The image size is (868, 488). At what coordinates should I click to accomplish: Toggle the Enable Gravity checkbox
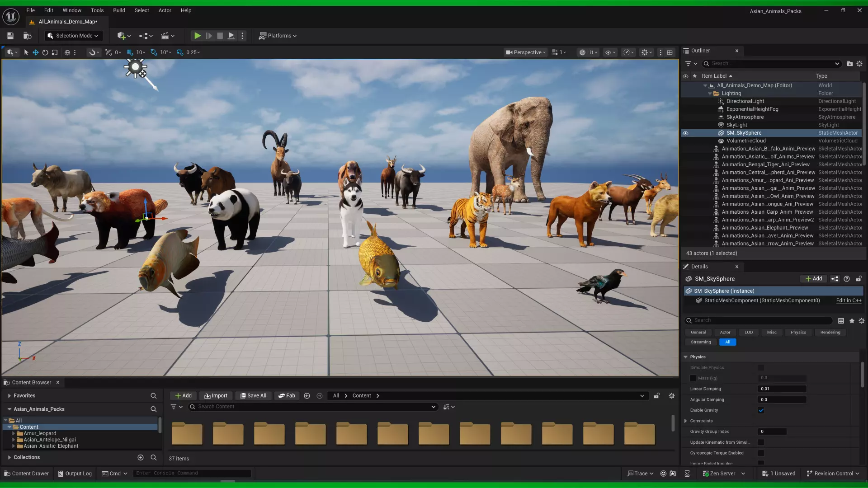761,410
